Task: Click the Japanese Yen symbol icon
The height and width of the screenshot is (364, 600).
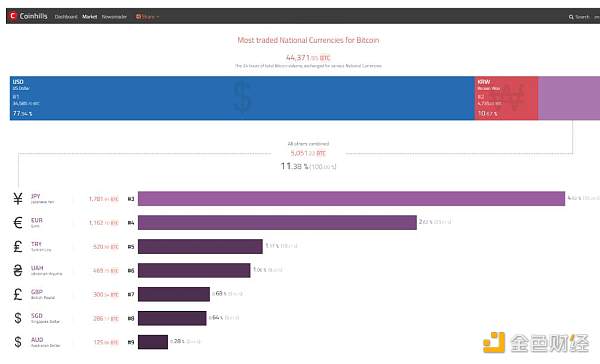Action: tap(18, 199)
